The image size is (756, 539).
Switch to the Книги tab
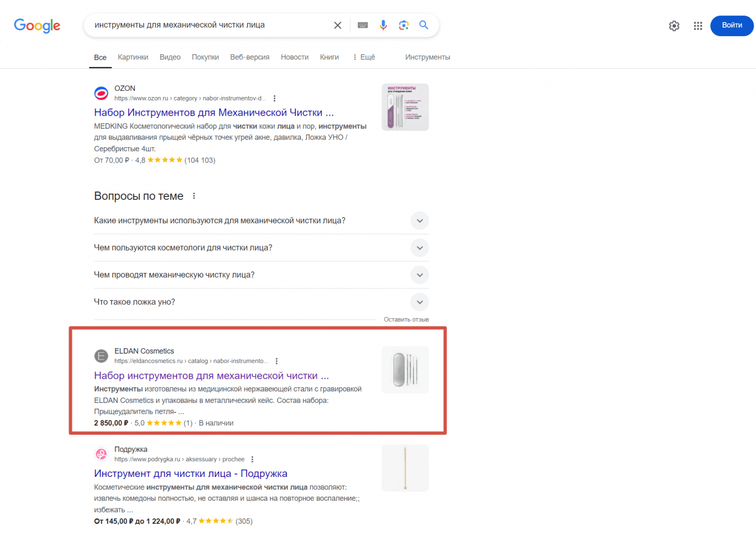(x=329, y=57)
